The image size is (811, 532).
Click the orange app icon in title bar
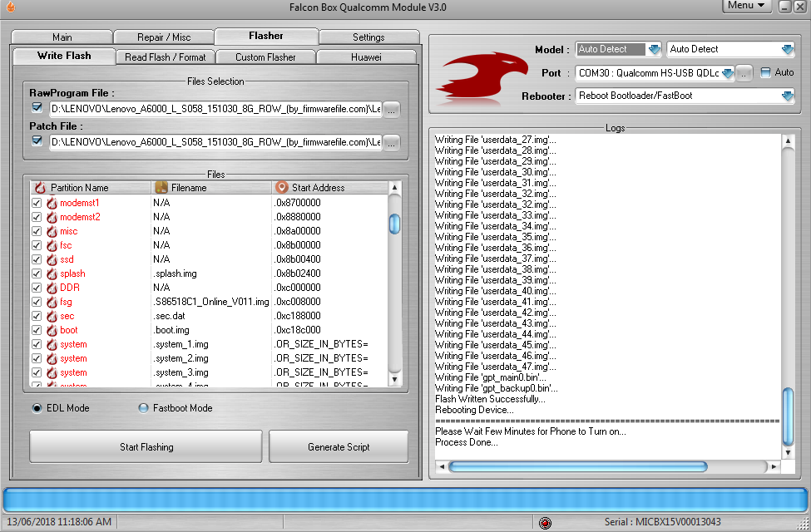pos(10,7)
